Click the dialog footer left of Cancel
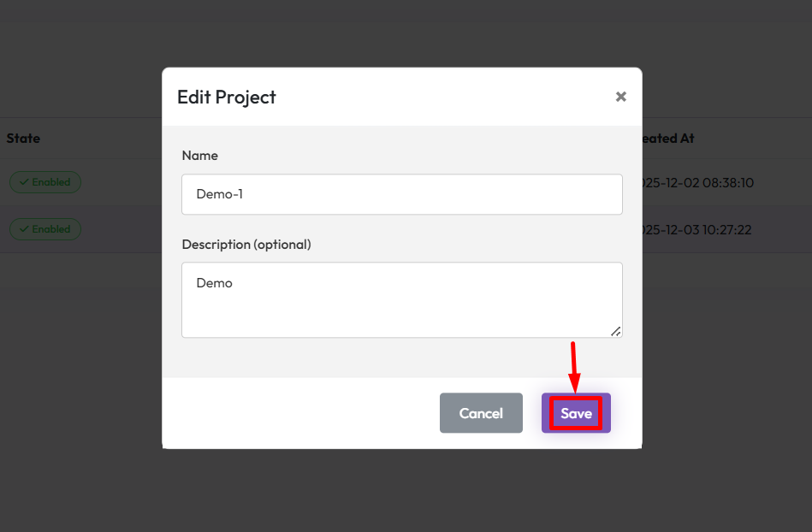The height and width of the screenshot is (532, 812). point(299,413)
